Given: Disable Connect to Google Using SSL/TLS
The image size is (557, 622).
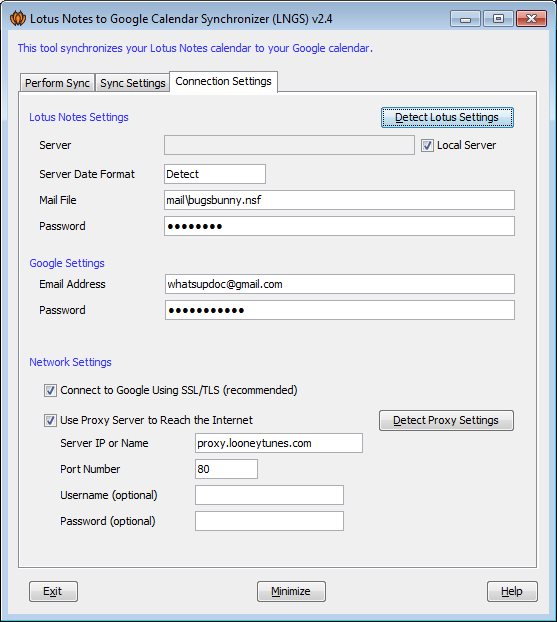Looking at the screenshot, I should coord(50,390).
